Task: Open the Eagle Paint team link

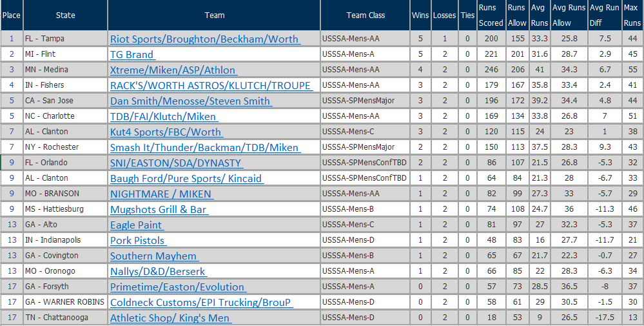Action: (137, 225)
